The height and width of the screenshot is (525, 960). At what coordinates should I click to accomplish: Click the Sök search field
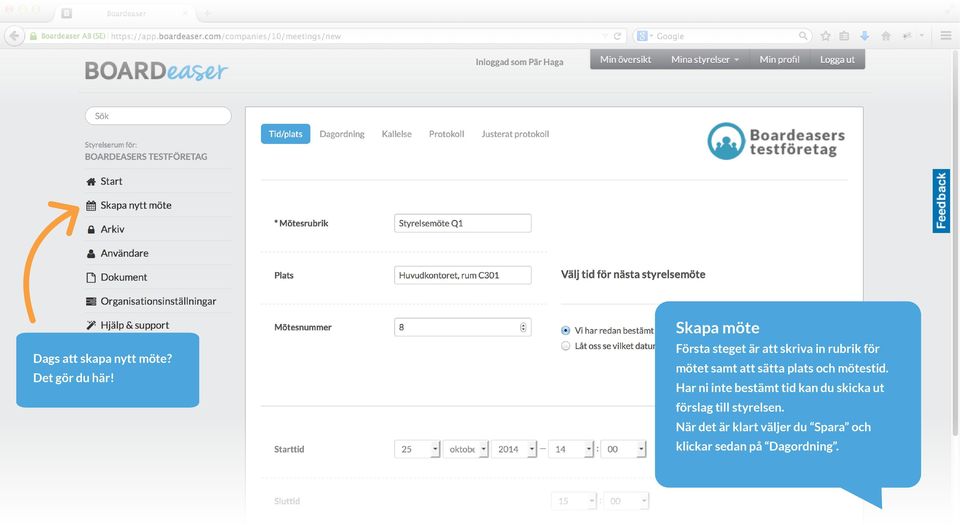[159, 116]
